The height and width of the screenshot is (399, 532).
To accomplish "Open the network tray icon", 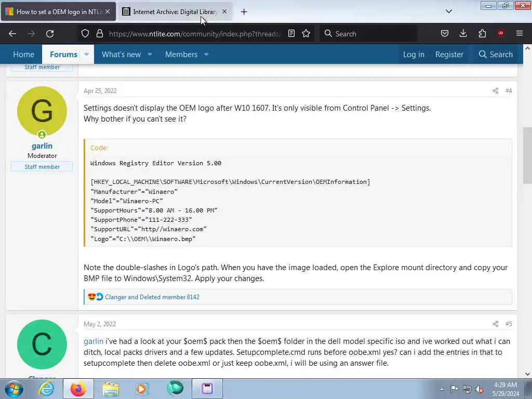I will point(467,389).
